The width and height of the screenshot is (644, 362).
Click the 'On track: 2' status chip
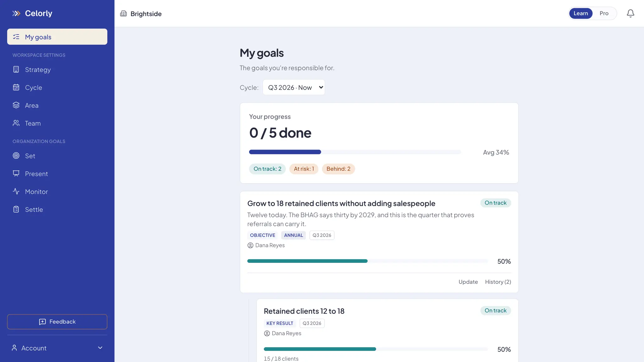[267, 169]
